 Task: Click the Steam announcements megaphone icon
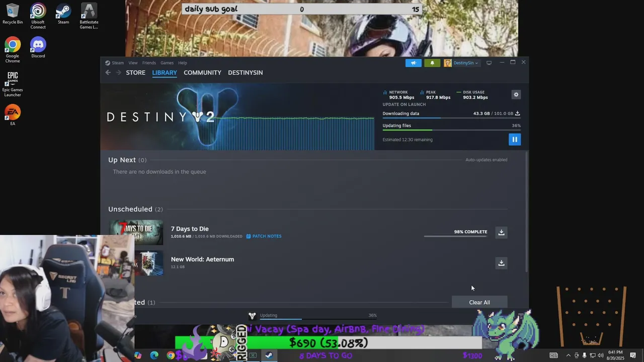(x=414, y=63)
